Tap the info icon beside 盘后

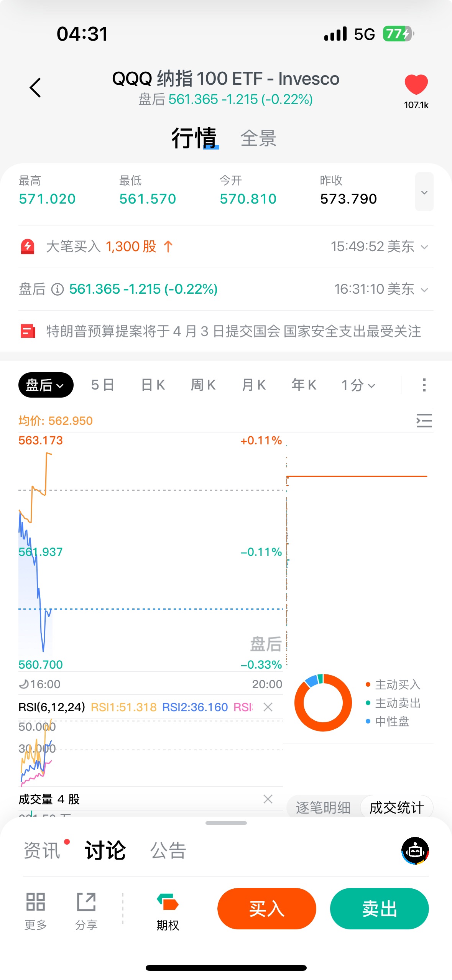pyautogui.click(x=58, y=289)
